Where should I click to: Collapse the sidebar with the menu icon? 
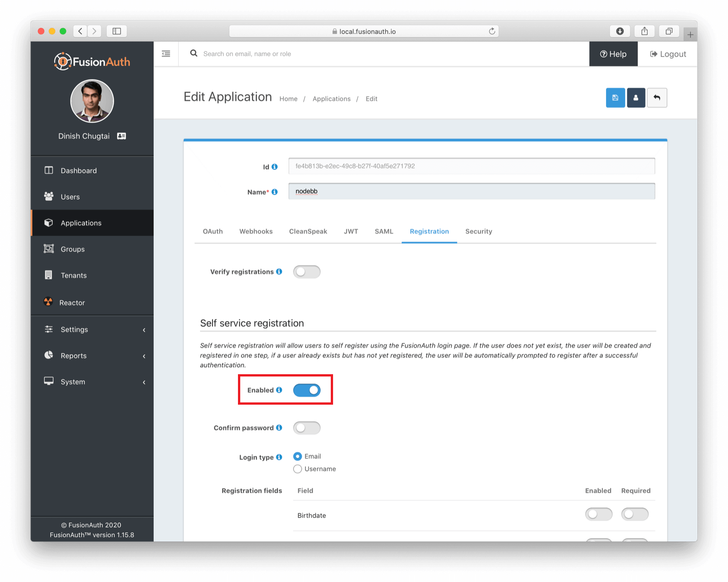[x=166, y=54]
